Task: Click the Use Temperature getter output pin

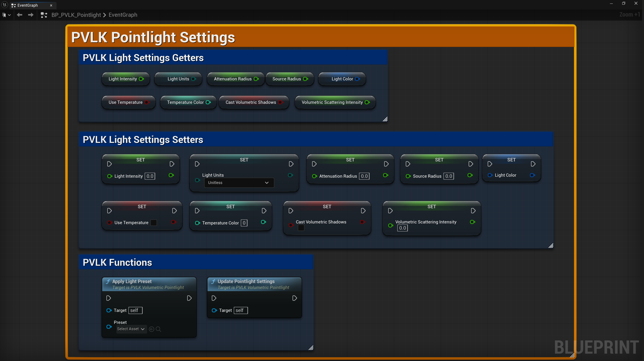Action: pyautogui.click(x=147, y=102)
